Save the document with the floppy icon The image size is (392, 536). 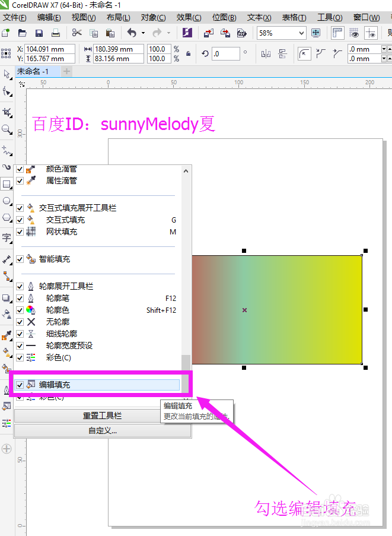(x=39, y=33)
